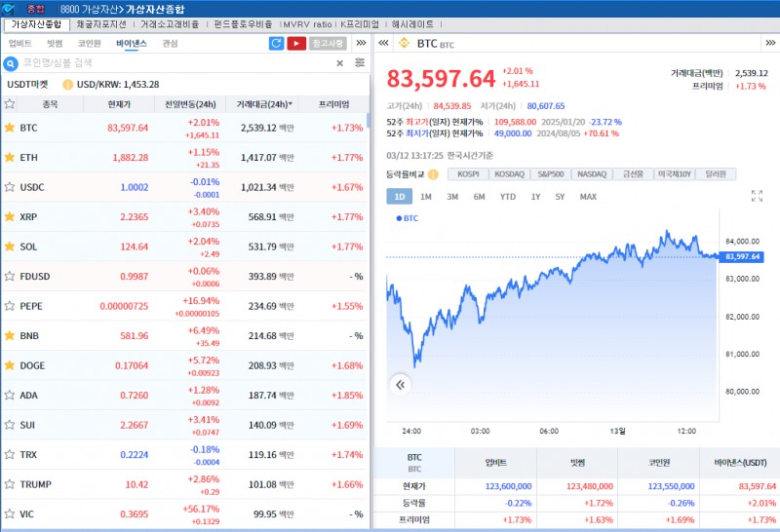Click the 참고사항 button
This screenshot has width=780, height=532.
pos(328,43)
